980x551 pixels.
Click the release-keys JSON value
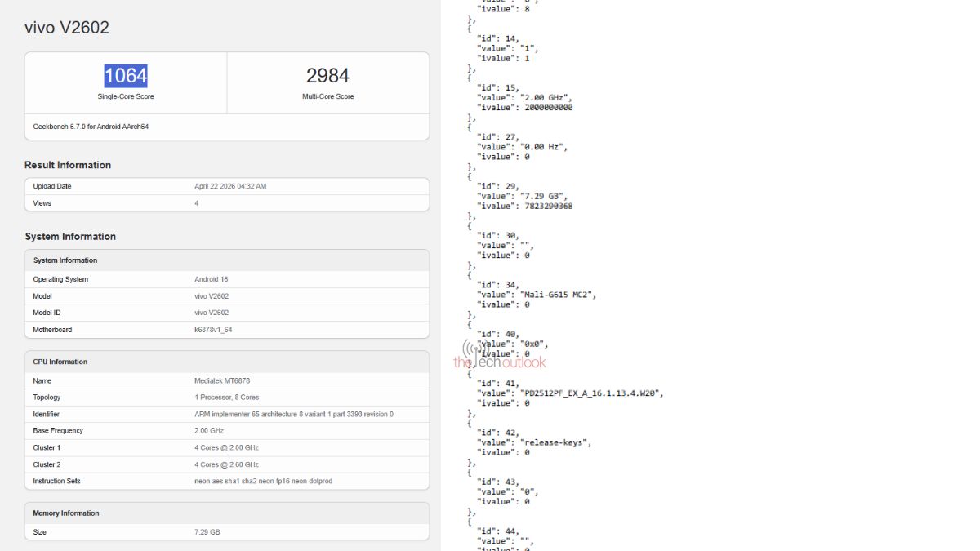(x=555, y=442)
